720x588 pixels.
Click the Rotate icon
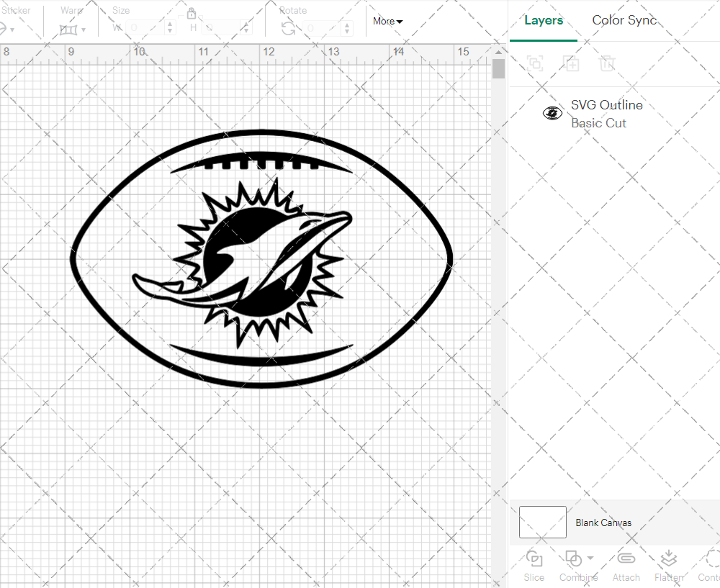coord(289,29)
